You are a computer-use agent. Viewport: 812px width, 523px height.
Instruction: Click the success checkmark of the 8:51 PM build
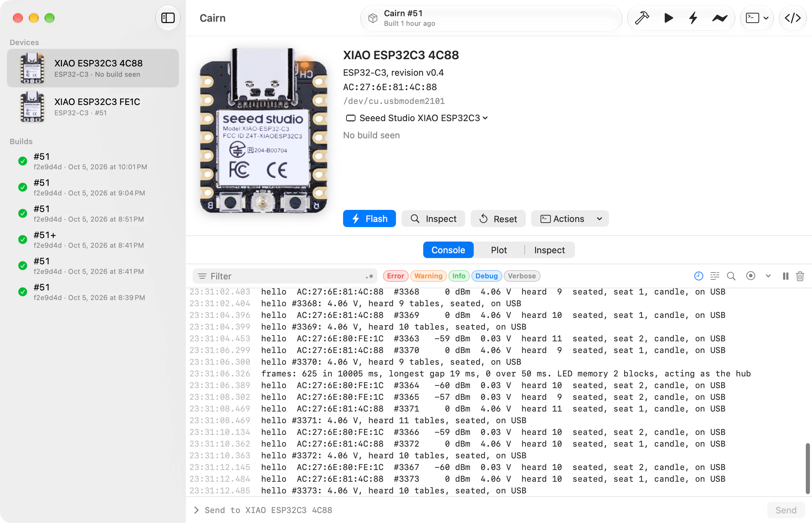23,213
